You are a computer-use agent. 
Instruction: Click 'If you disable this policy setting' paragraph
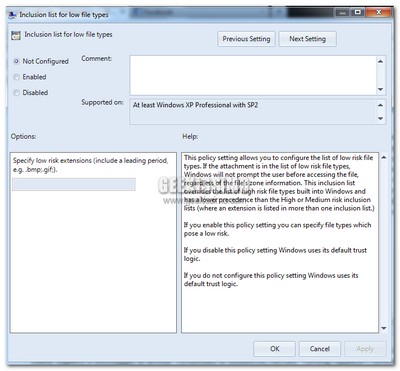pos(275,254)
